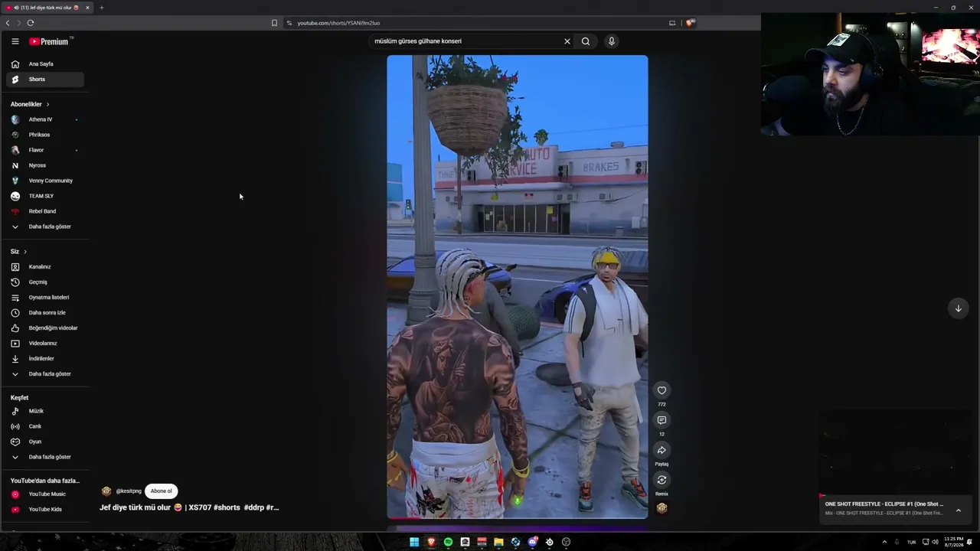The height and width of the screenshot is (551, 980).
Task: Close the 'Jef diye türk mü olur' tab
Action: (87, 8)
